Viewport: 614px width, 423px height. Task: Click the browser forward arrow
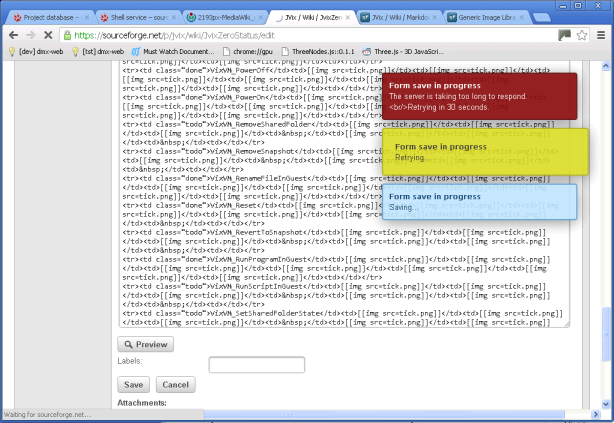click(31, 34)
